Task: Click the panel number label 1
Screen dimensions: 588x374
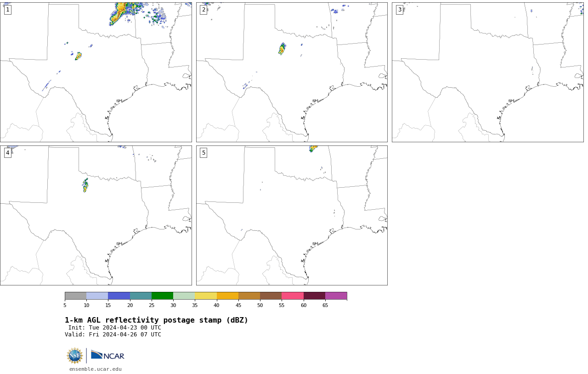Action: [x=7, y=10]
